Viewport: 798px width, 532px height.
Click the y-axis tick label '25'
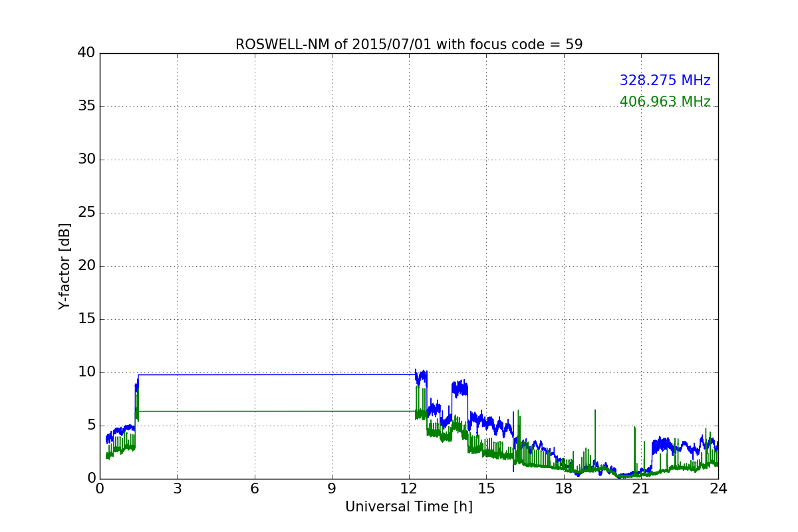86,213
